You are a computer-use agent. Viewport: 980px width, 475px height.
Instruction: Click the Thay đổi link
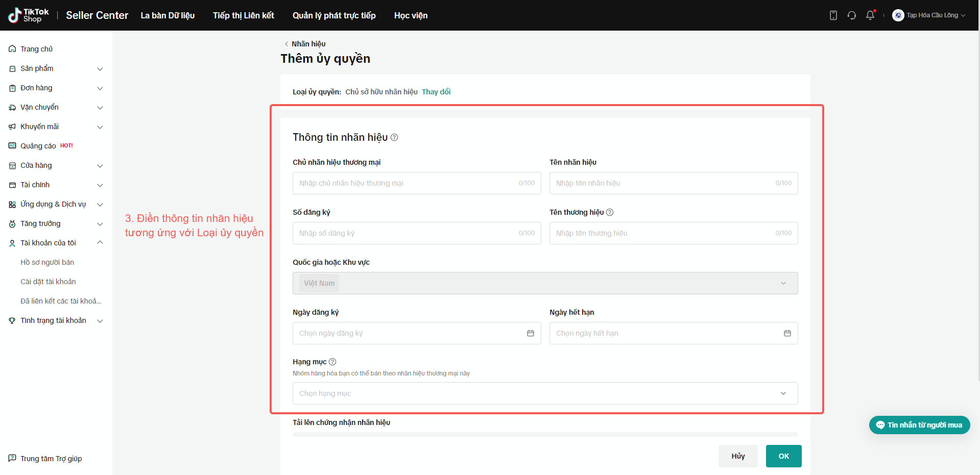pyautogui.click(x=436, y=92)
